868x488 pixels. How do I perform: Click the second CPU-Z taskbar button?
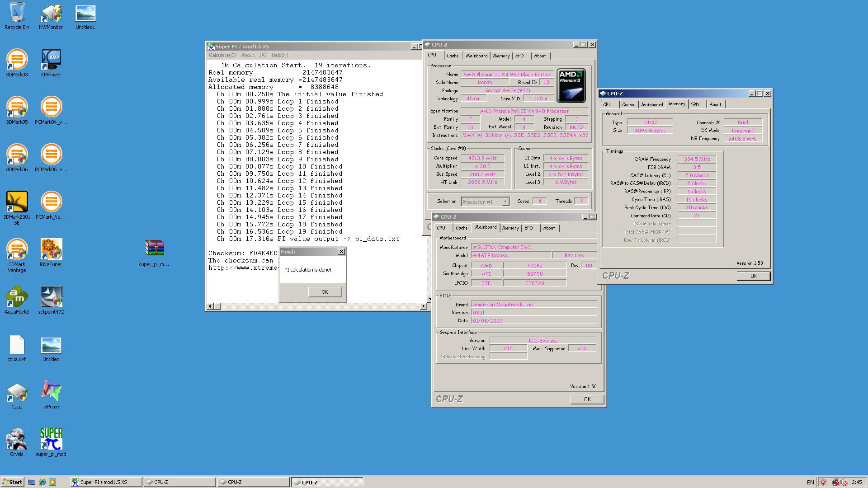point(253,482)
